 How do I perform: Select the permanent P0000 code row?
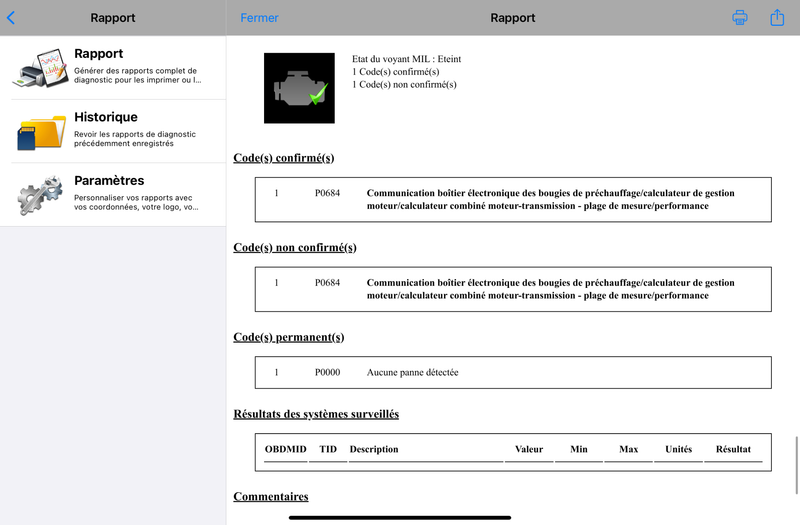(513, 372)
